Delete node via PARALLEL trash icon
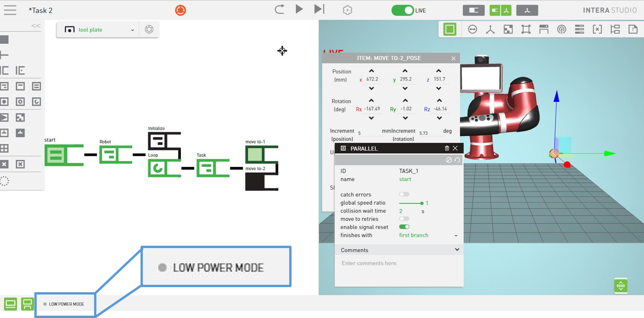The image size is (644, 318). coord(447,148)
